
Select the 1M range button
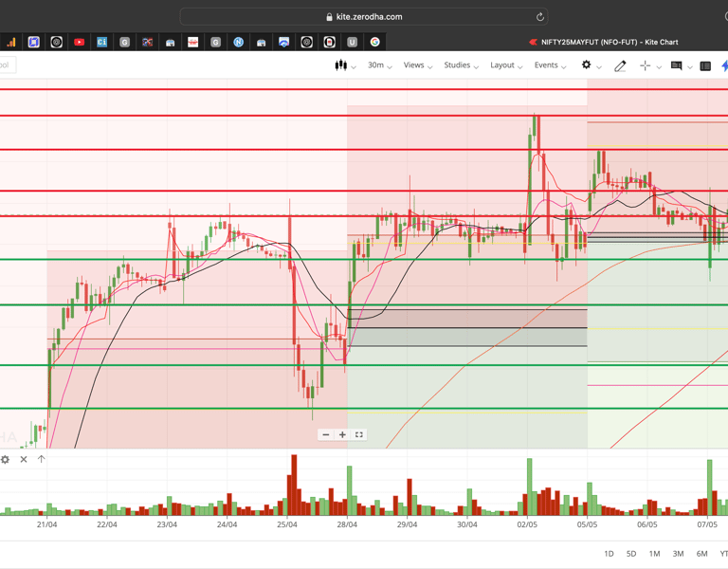pos(654,554)
